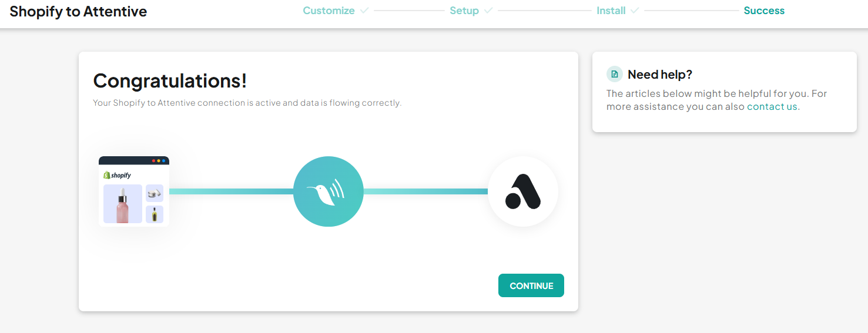Open the contact us link
This screenshot has height=333, width=868.
(772, 106)
